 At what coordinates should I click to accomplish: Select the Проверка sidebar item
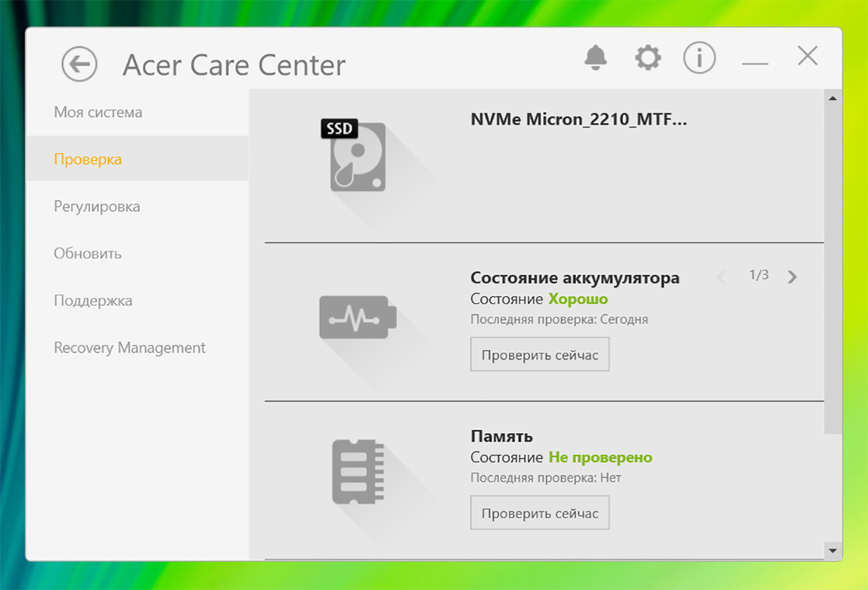[137, 159]
